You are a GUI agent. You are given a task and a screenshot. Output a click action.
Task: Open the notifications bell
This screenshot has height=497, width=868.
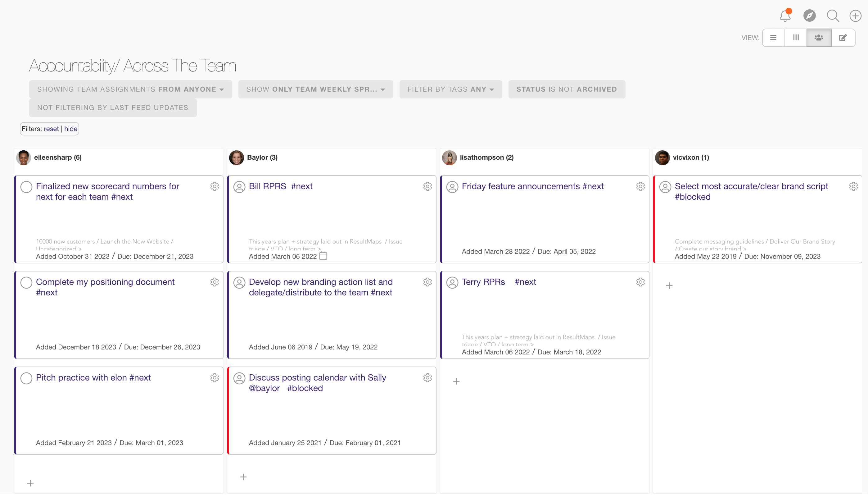click(x=785, y=16)
